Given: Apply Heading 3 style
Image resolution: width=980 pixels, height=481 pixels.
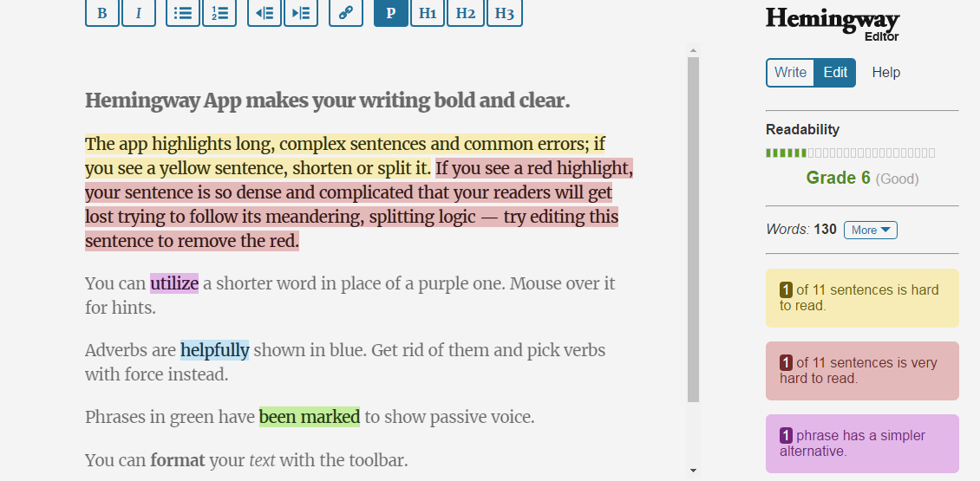Looking at the screenshot, I should point(505,13).
